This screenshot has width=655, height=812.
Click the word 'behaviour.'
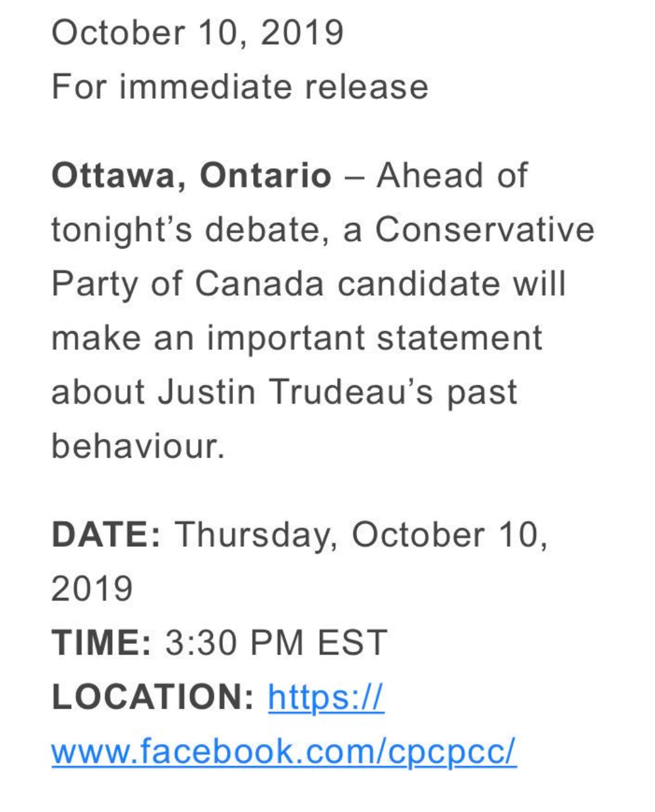[138, 446]
